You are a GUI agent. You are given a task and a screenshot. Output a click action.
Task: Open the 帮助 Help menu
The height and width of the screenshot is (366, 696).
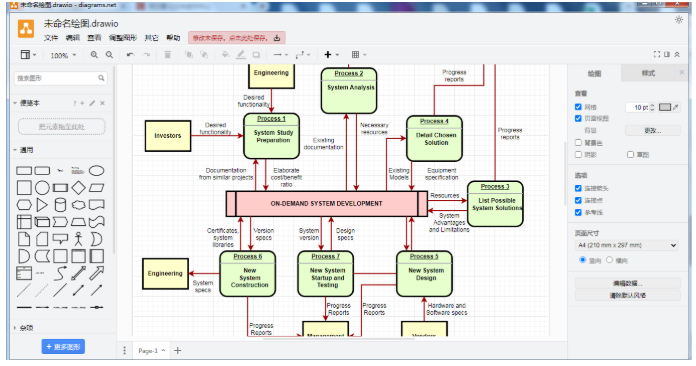[173, 38]
